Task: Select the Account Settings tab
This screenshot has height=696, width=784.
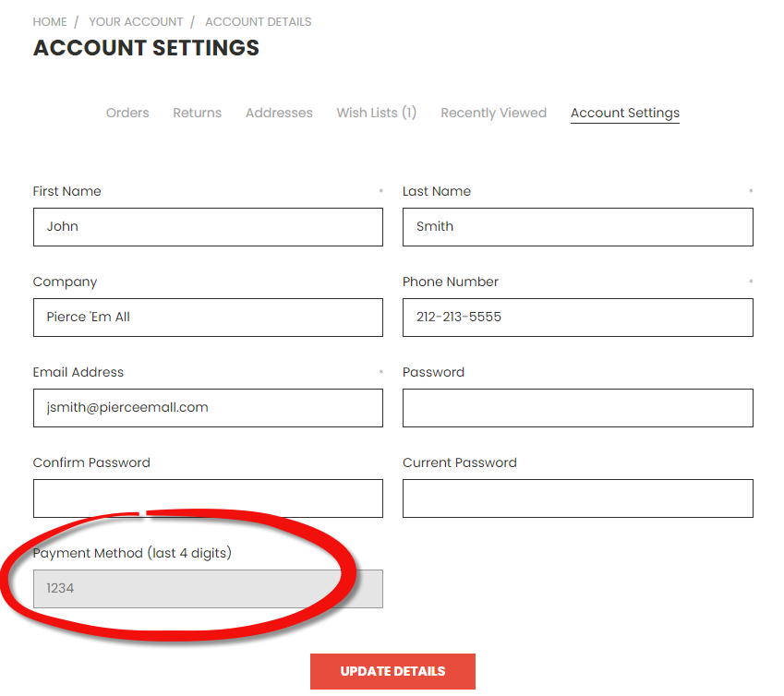Action: (x=624, y=113)
